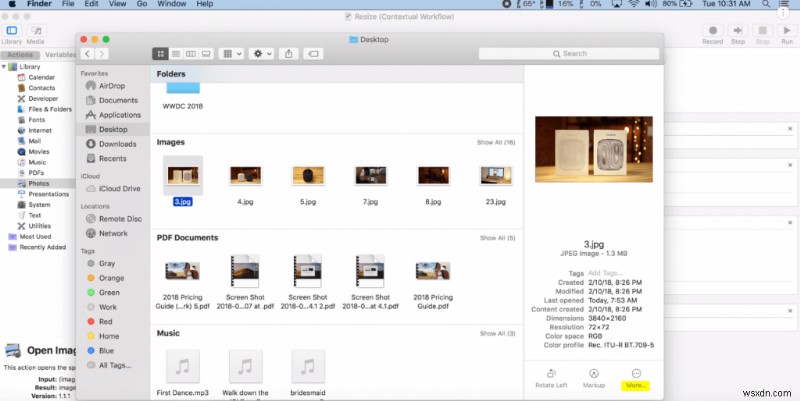Click Wi-Fi icon in menu bar
The width and height of the screenshot is (800, 401).
(x=634, y=4)
